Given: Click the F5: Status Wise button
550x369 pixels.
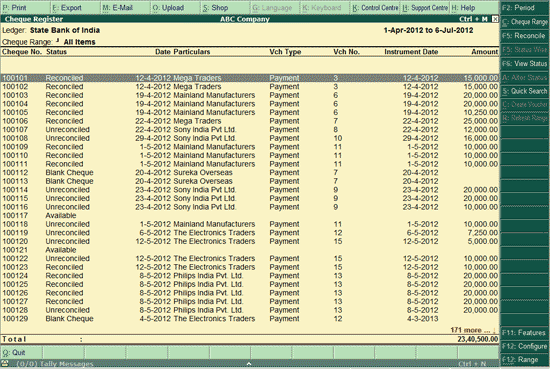Looking at the screenshot, I should coord(524,49).
